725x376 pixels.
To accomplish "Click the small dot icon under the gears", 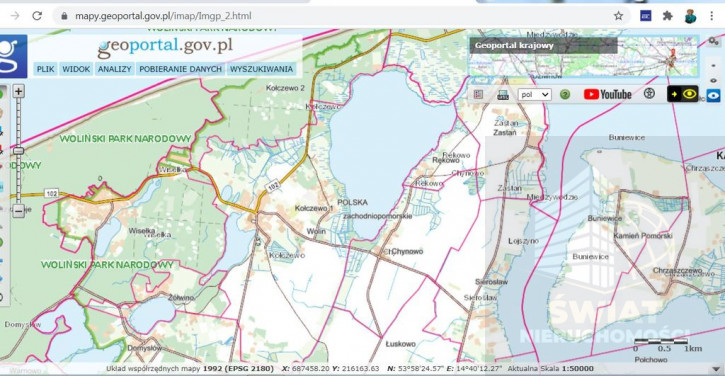I will [x=713, y=66].
